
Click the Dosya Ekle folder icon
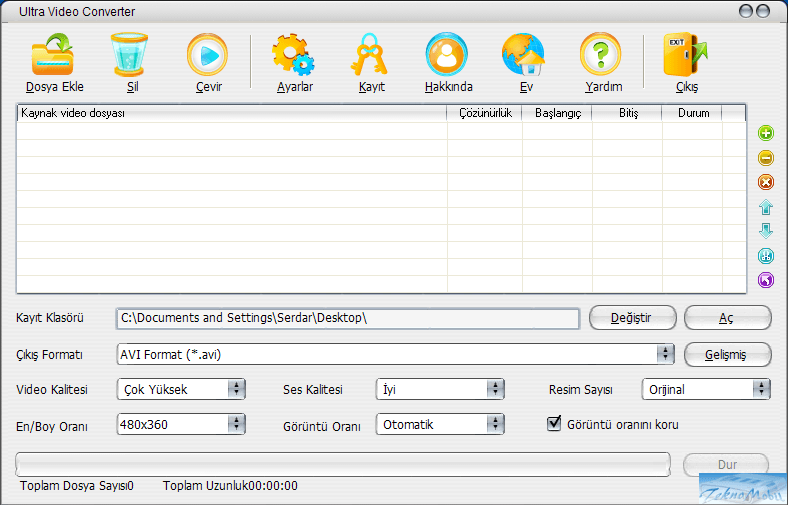coord(53,55)
